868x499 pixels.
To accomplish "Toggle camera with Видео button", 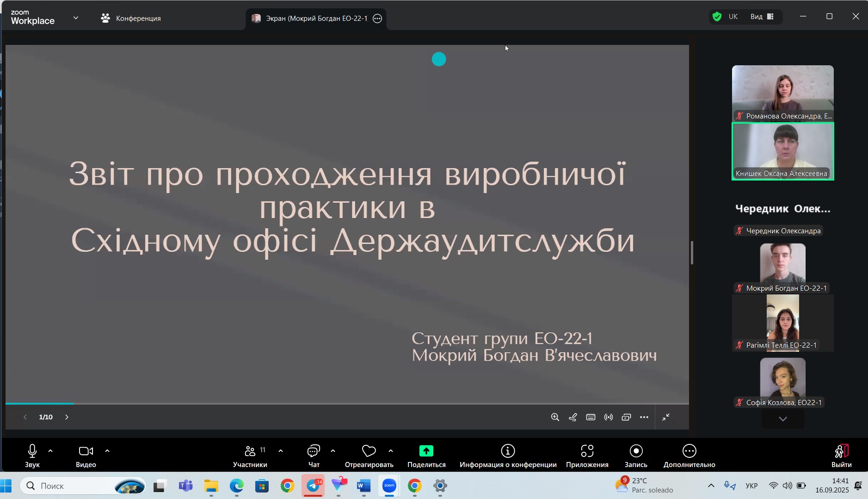I will click(86, 456).
